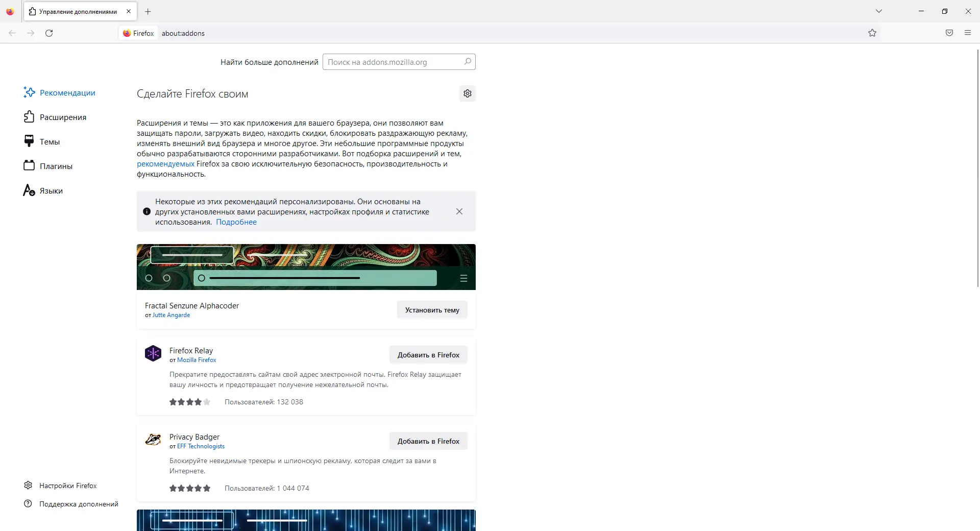Open Настройки Firefox via gear icon
Screen dimensions: 980x531
(68, 486)
